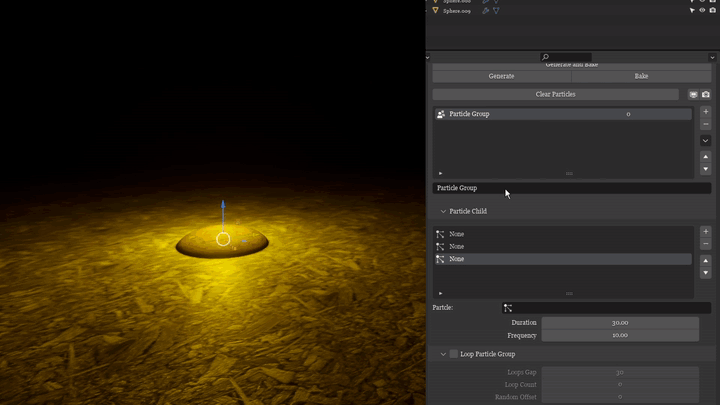Collapse the Loop Particle Group section
720x405 pixels.
(443, 354)
